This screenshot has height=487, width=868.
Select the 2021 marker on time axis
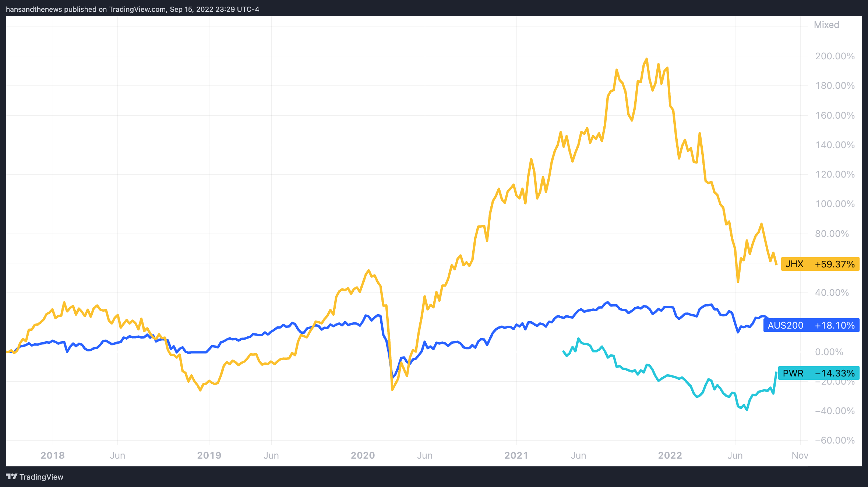tap(516, 455)
